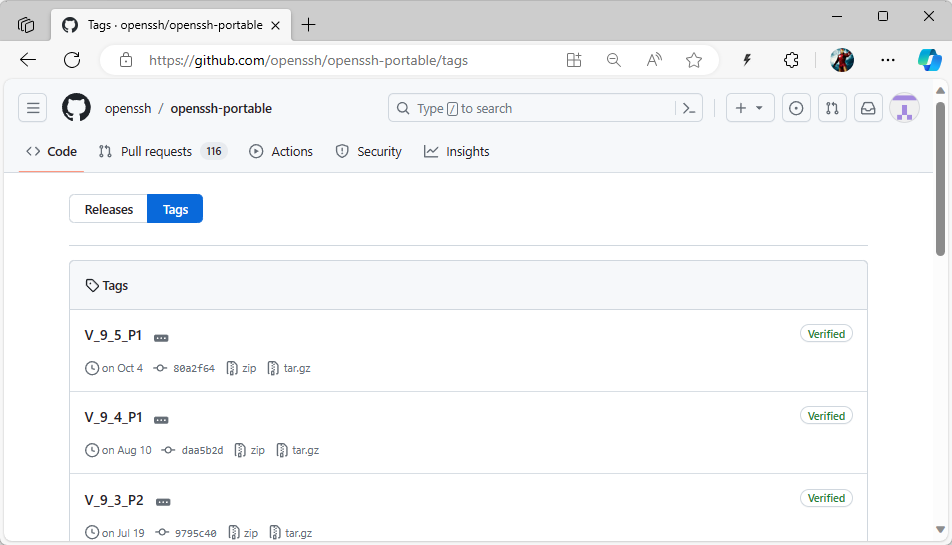Expand V_9_3_P2 tag details ellipsis
952x545 pixels.
[x=163, y=502]
